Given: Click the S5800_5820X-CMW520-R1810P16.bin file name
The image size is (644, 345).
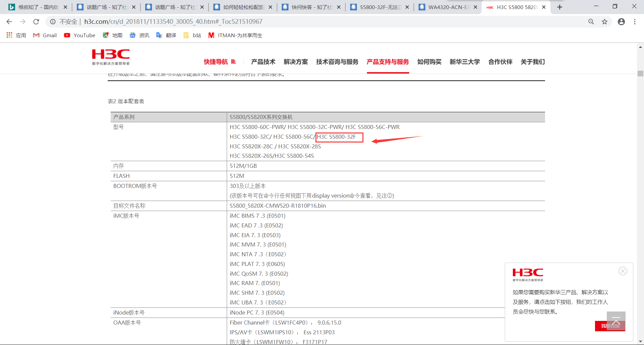Looking at the screenshot, I should pyautogui.click(x=278, y=206).
